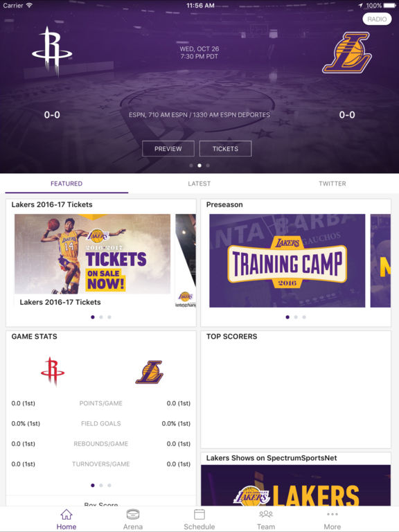
Task: Open the Training Camp 2016 banner
Action: pos(287,260)
